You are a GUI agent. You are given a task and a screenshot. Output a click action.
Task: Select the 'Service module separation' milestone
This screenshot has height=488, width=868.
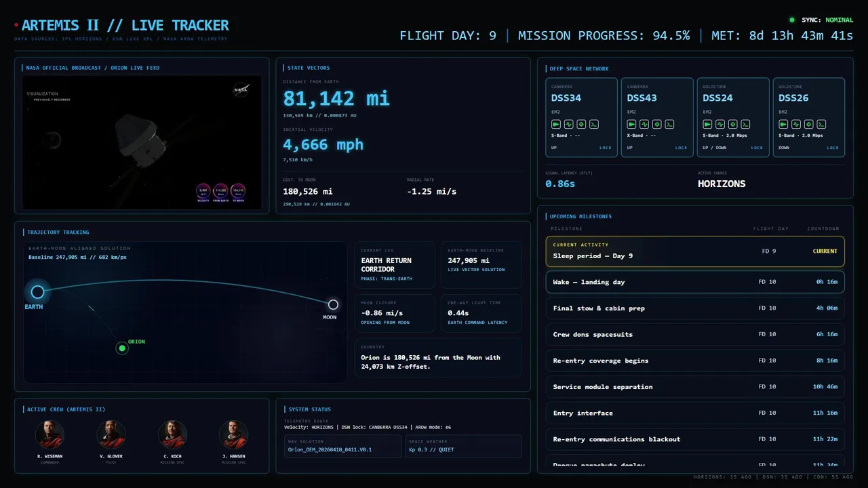click(x=695, y=387)
